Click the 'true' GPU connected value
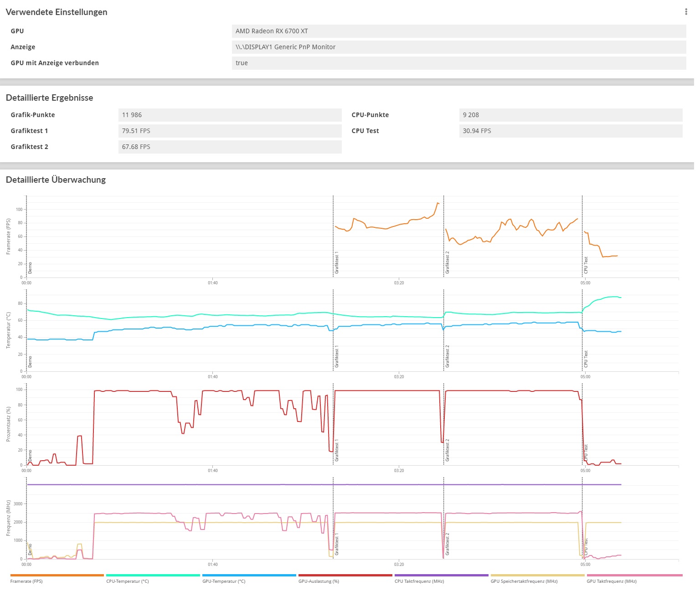Viewport: 700px width, 591px height. 459,63
